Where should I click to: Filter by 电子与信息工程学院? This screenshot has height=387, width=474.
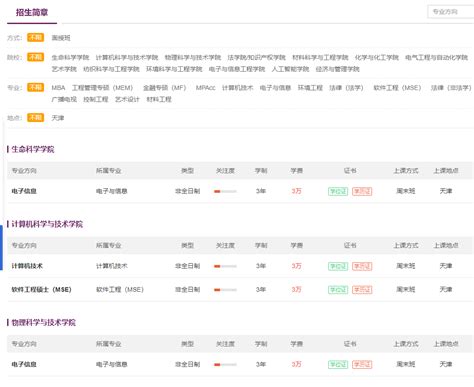[x=237, y=69]
